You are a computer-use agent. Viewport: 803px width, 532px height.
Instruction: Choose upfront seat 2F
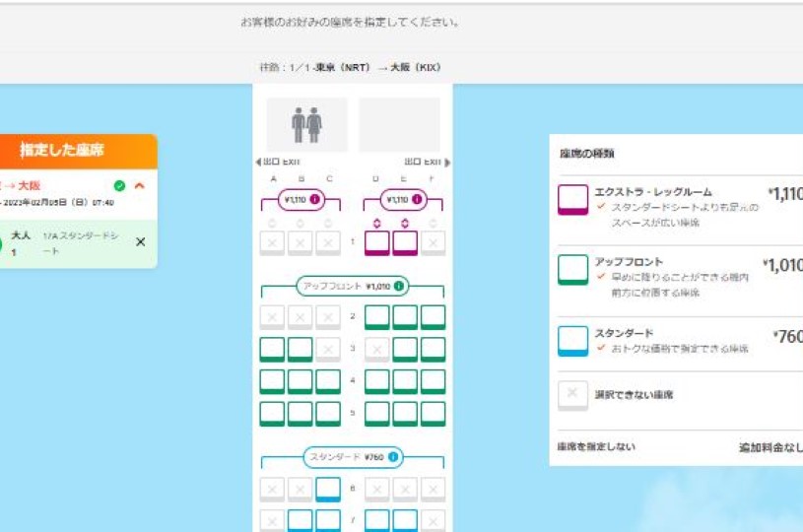point(434,317)
